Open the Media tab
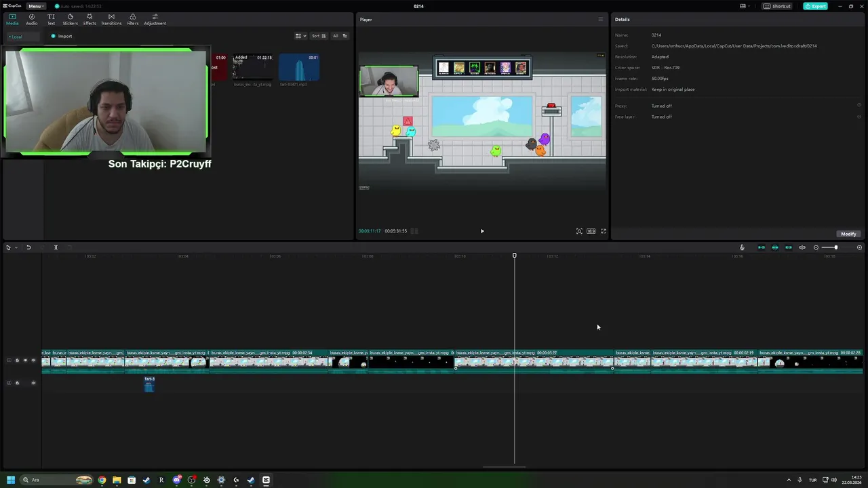Image resolution: width=868 pixels, height=488 pixels. [12, 19]
